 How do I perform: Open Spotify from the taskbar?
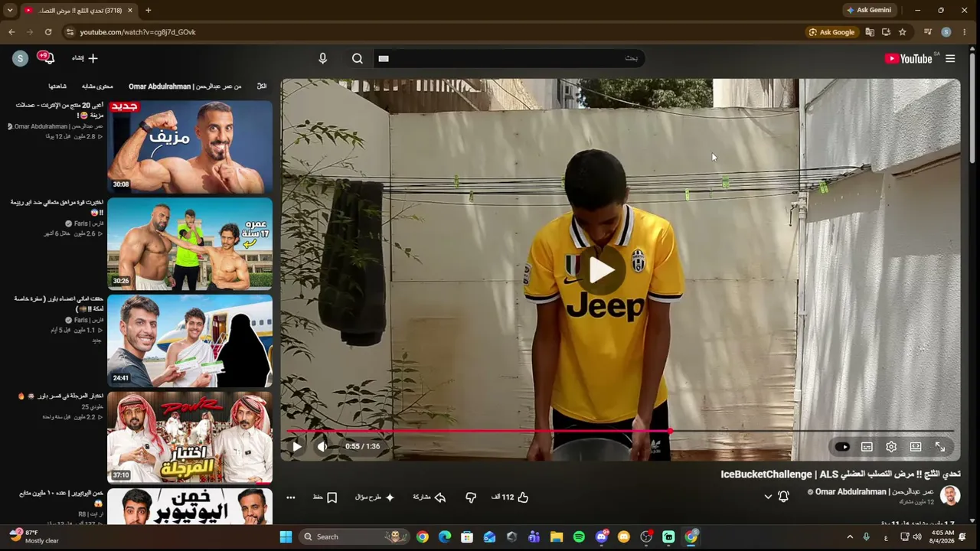(x=579, y=536)
